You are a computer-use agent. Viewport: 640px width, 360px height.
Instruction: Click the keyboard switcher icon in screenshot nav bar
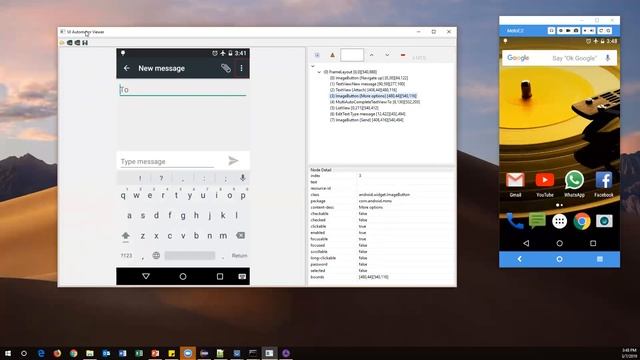click(242, 276)
